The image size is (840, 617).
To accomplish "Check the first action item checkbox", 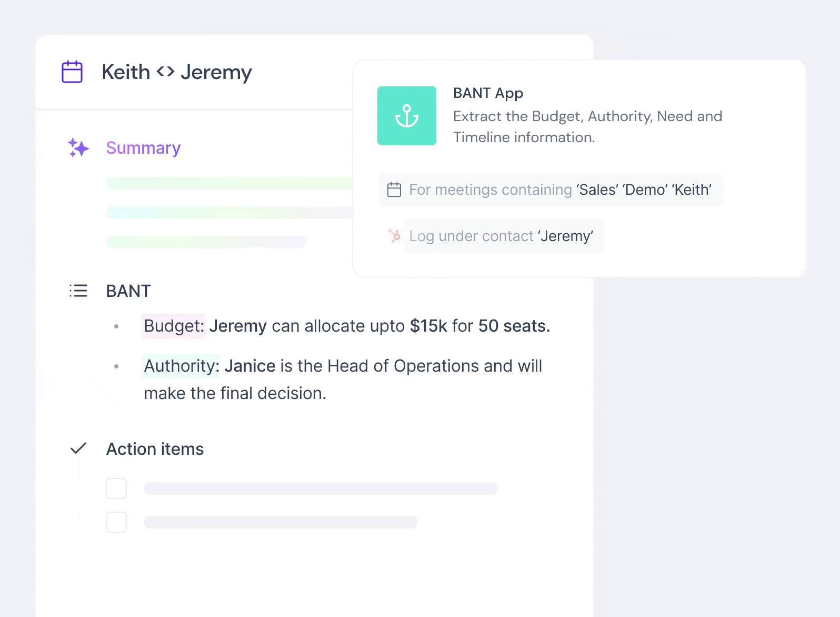I will pos(116,489).
